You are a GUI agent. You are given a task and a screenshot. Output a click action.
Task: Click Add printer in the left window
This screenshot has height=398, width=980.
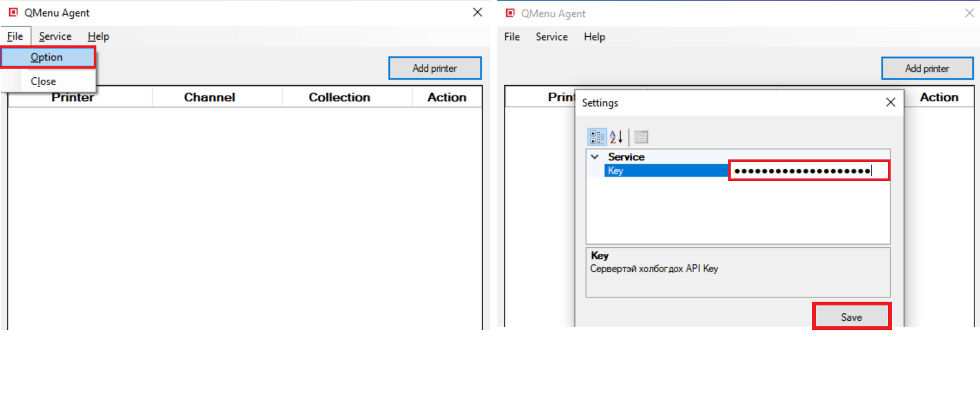click(435, 68)
